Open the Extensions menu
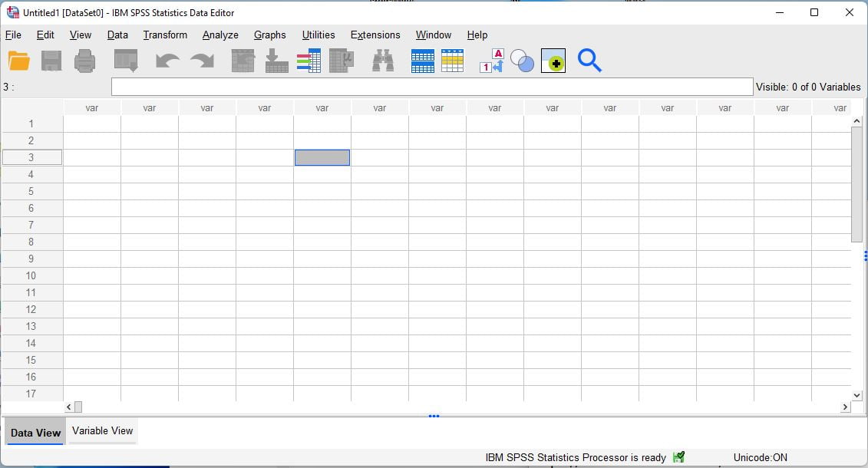 click(x=375, y=35)
